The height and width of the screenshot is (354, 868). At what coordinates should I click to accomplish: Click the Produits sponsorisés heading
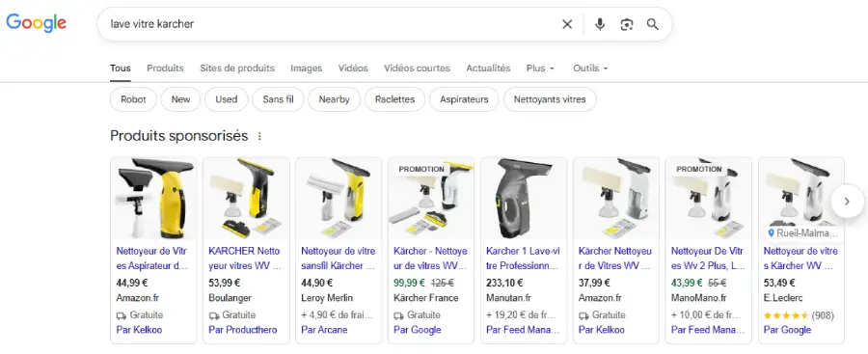178,136
